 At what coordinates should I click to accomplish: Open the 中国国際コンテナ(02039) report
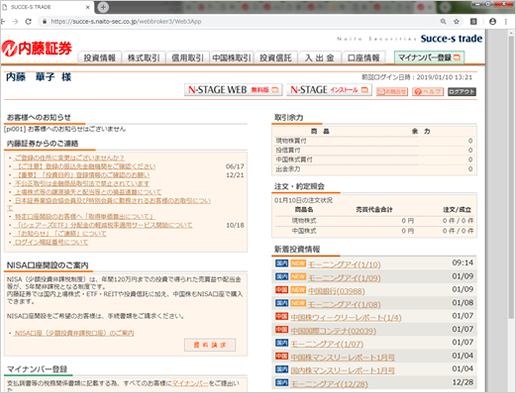(x=333, y=331)
